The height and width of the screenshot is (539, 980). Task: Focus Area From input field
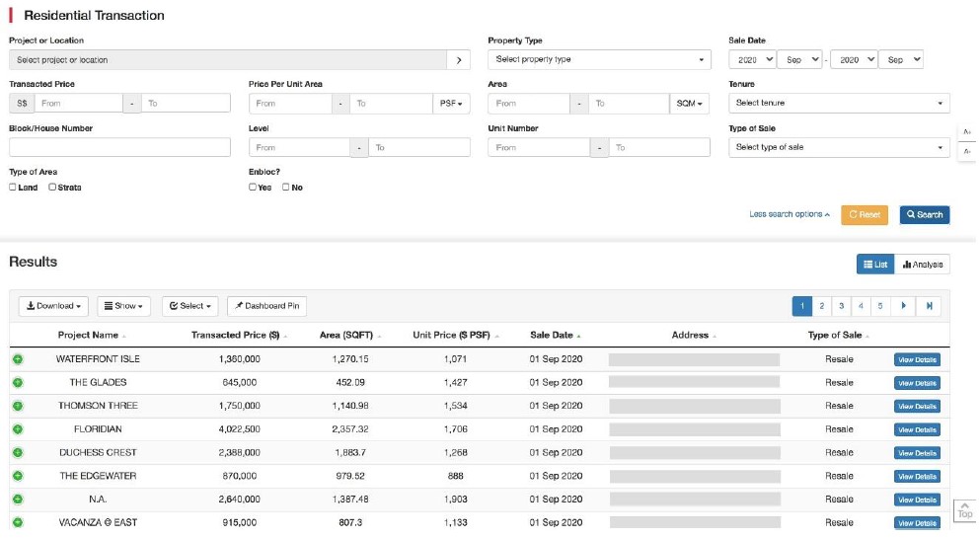[x=529, y=104]
